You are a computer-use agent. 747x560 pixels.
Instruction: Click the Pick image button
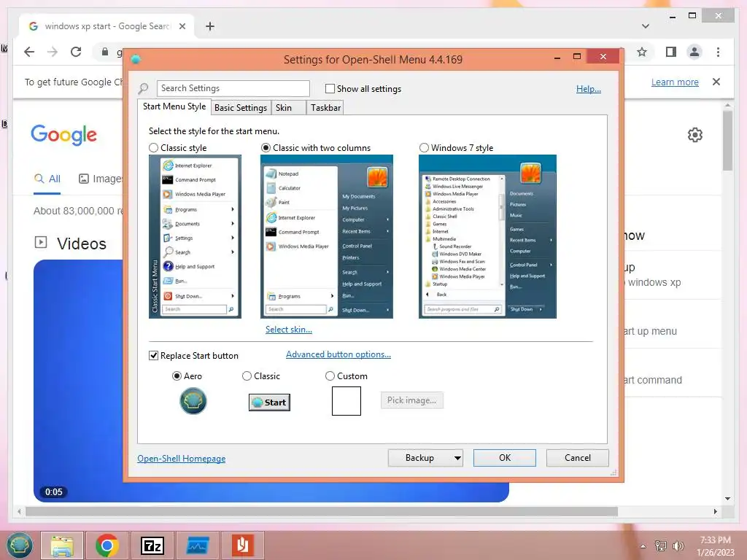[x=411, y=400]
